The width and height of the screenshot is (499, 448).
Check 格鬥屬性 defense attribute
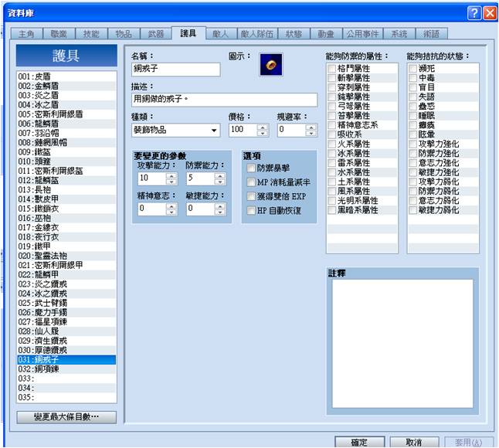click(x=332, y=69)
